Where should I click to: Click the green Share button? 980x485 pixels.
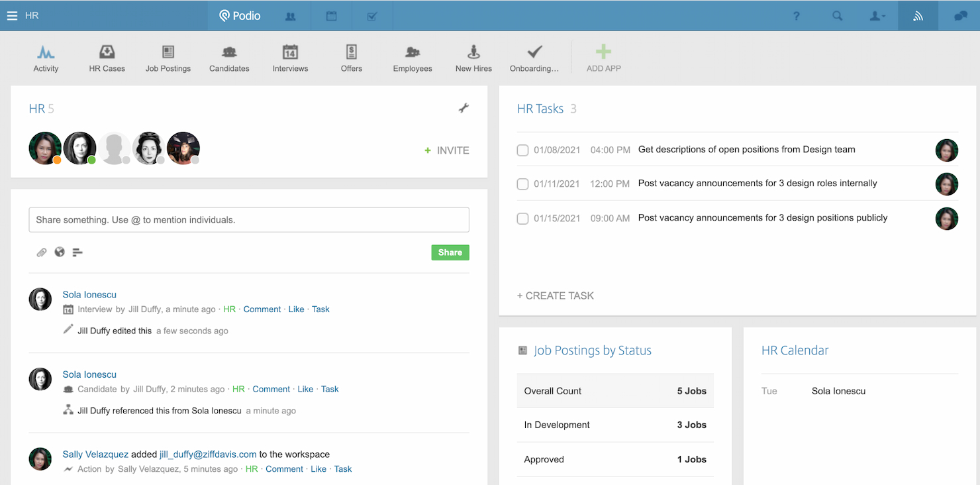tap(450, 252)
